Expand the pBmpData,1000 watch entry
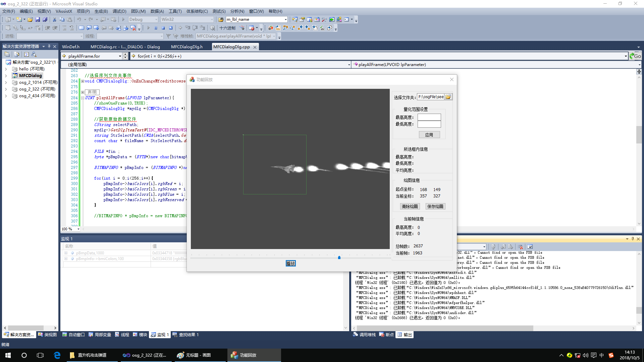Image resolution: width=644 pixels, height=362 pixels. pos(66,253)
